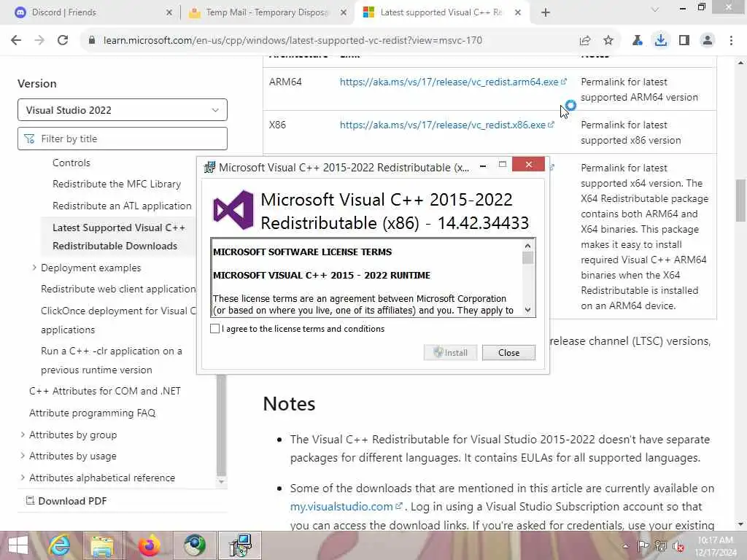Image resolution: width=747 pixels, height=560 pixels.
Task: Click the taskbar clock 10:17 AM
Action: point(716,546)
